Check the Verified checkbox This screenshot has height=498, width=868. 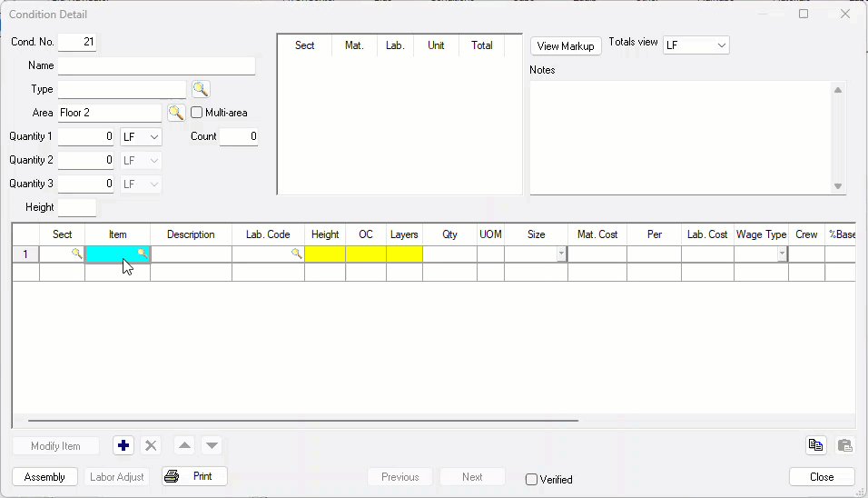click(x=531, y=479)
